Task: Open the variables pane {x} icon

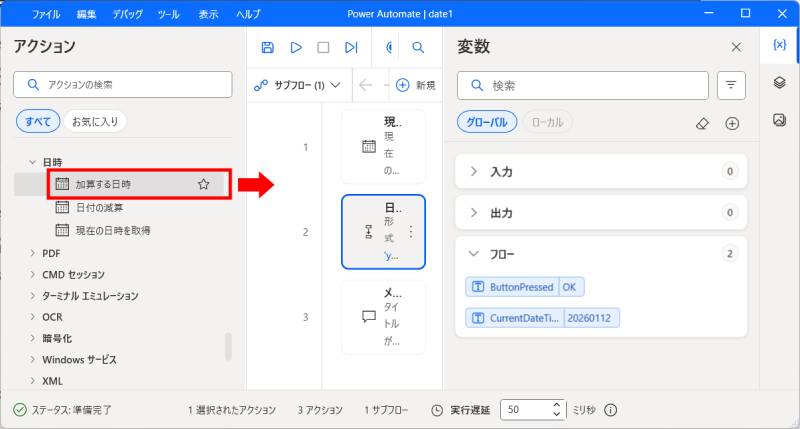Action: pos(779,45)
